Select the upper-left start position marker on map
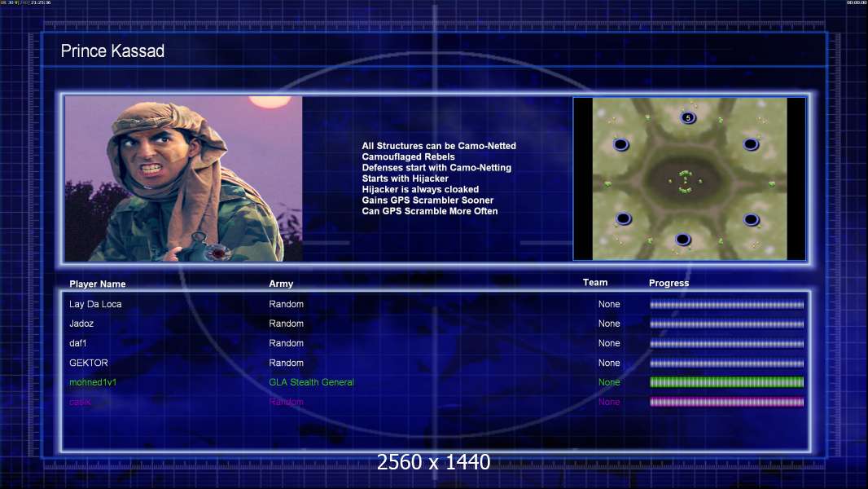The width and height of the screenshot is (868, 489). coord(621,144)
